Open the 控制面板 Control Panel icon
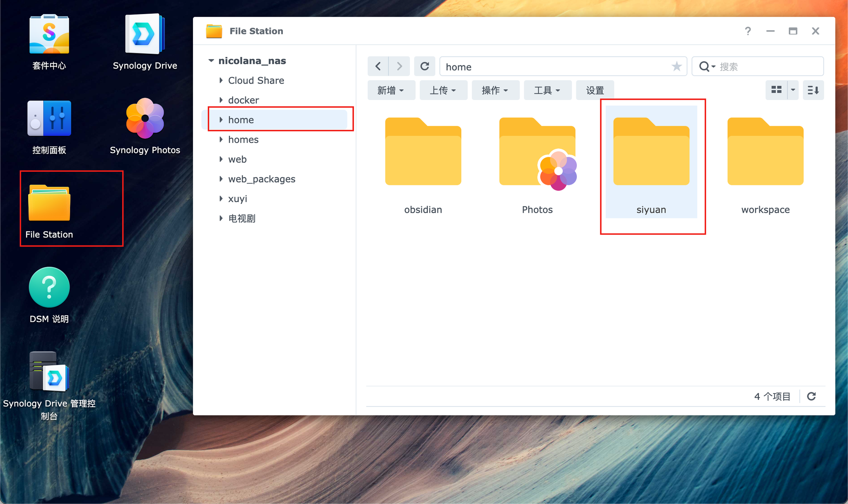 tap(49, 118)
